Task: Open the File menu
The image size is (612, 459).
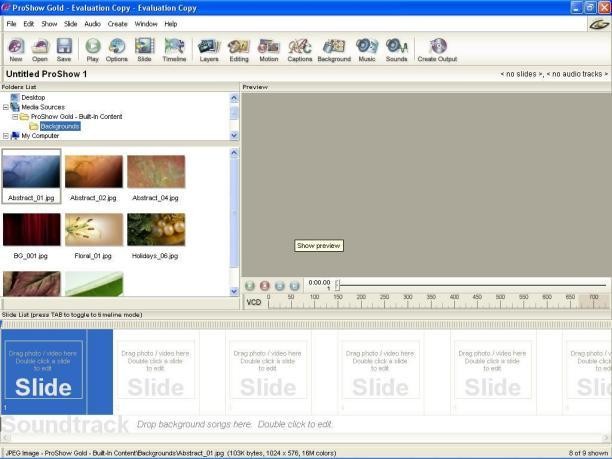Action: coord(11,24)
